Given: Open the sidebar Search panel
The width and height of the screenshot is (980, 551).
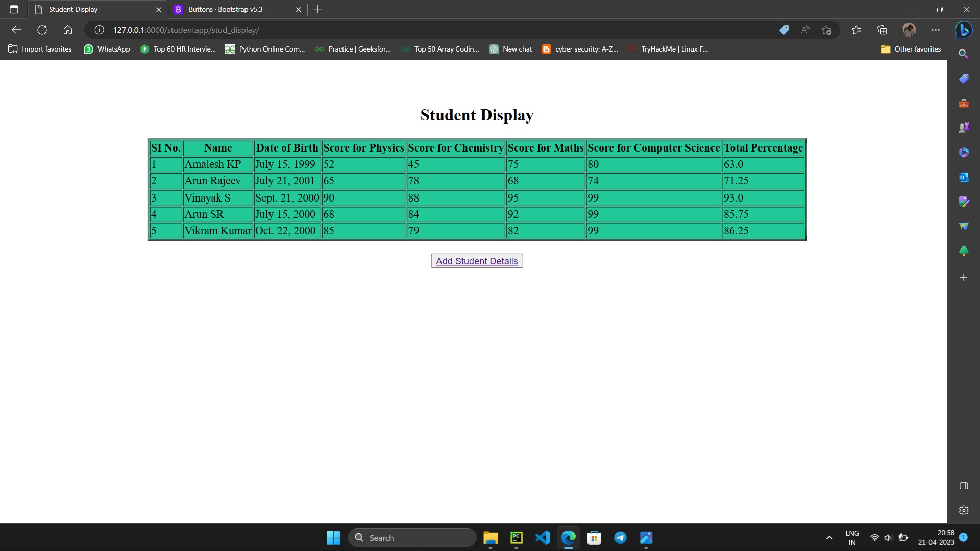Looking at the screenshot, I should 964,54.
